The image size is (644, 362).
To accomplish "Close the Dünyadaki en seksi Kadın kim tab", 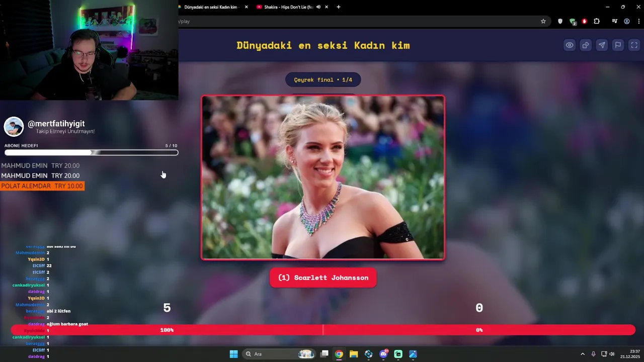I will (x=247, y=7).
